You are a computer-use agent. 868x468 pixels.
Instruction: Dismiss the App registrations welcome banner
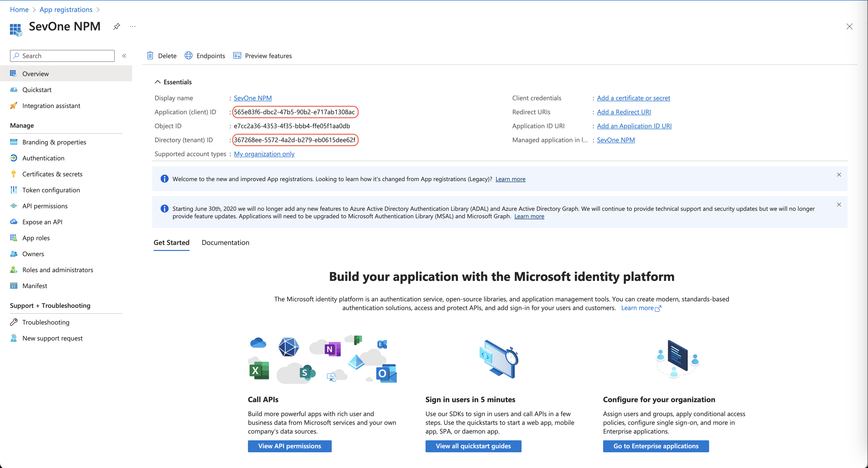[x=839, y=175]
